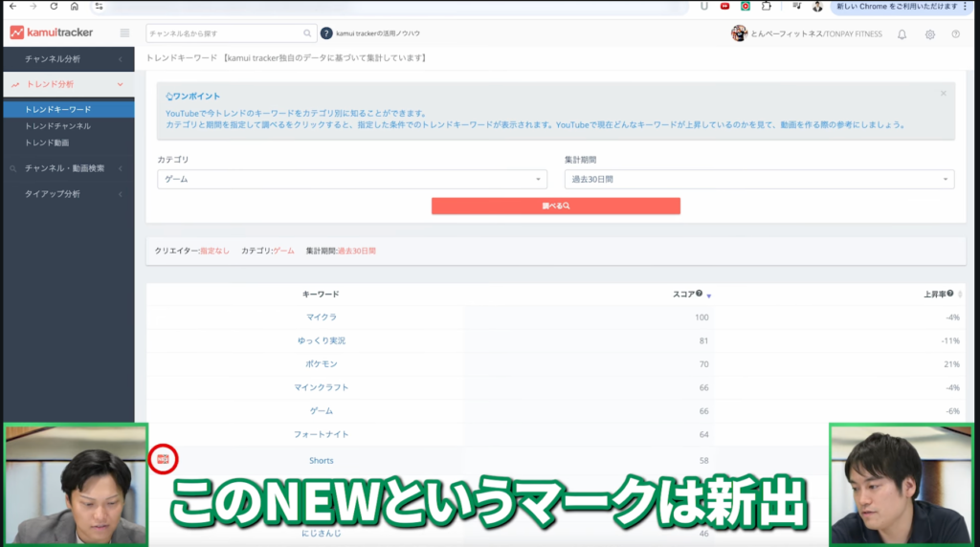Open the ポケモン keyword link
The width and height of the screenshot is (980, 547).
322,364
